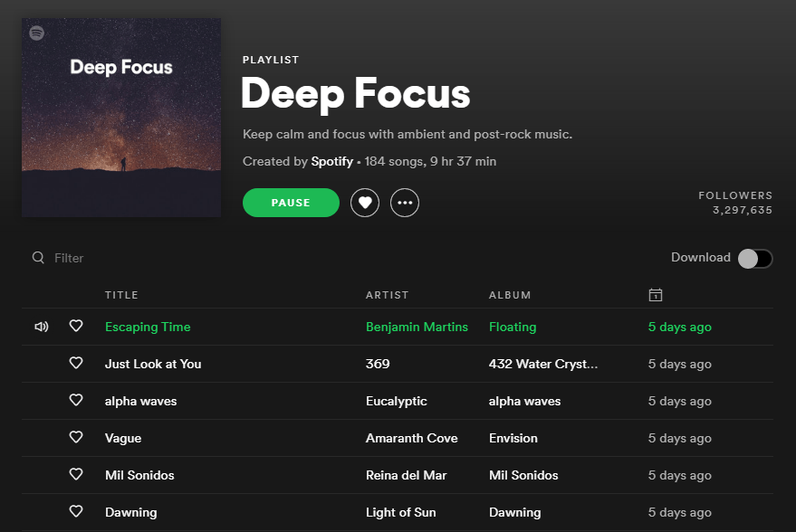The width and height of the screenshot is (796, 532).
Task: Click the speaker icon beside Escaping Time
Action: click(x=41, y=326)
